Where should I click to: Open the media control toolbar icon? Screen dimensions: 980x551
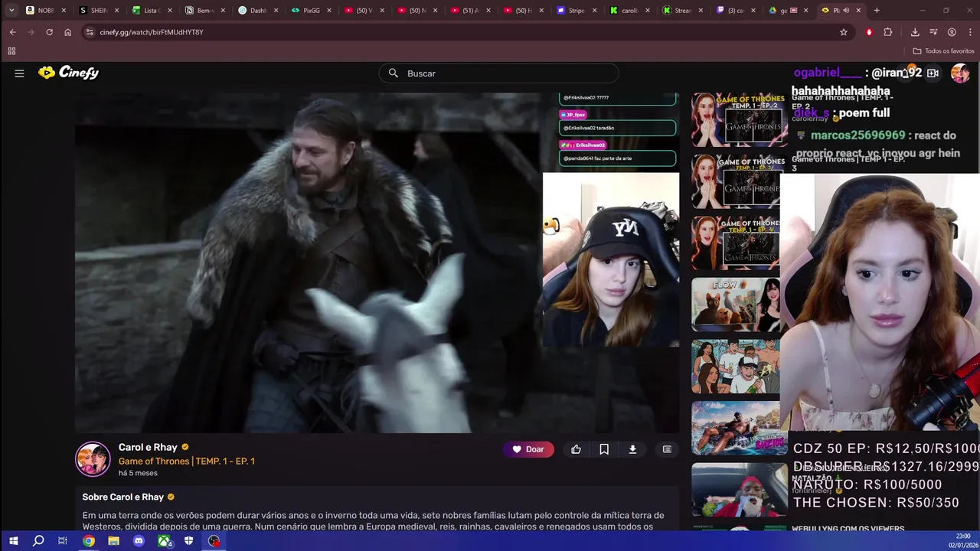[933, 32]
